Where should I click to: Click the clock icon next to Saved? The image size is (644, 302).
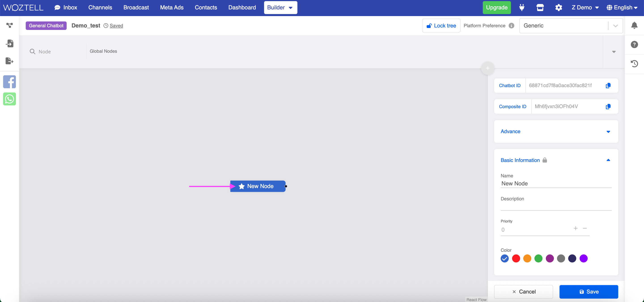106,25
